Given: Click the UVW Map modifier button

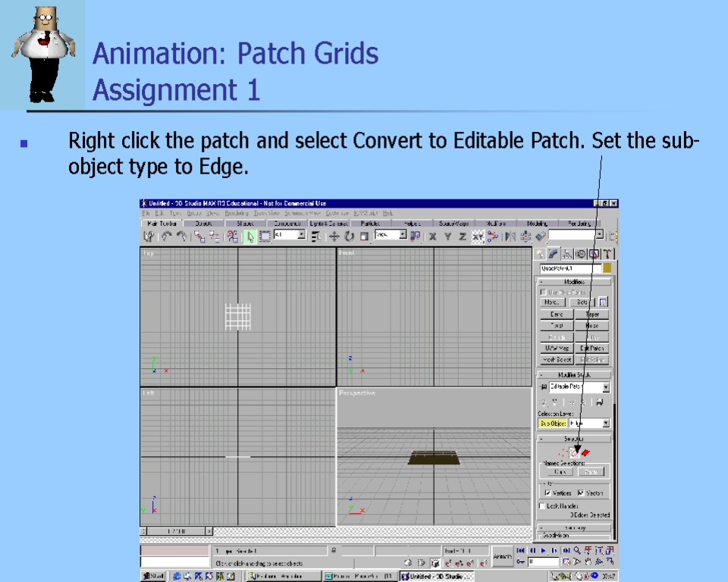Looking at the screenshot, I should 557,349.
